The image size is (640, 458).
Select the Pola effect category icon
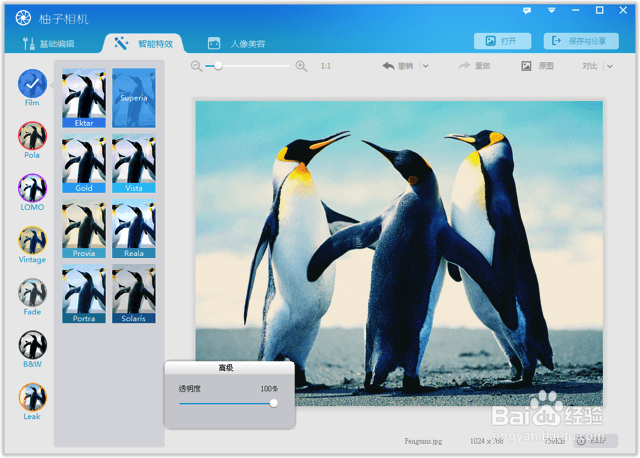pyautogui.click(x=32, y=136)
